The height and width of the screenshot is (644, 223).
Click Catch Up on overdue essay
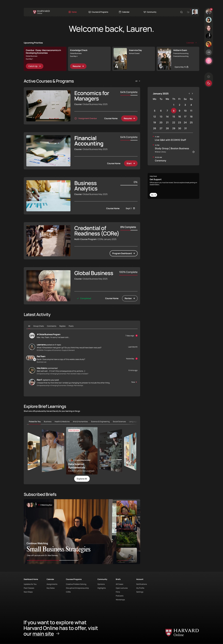tap(35, 66)
